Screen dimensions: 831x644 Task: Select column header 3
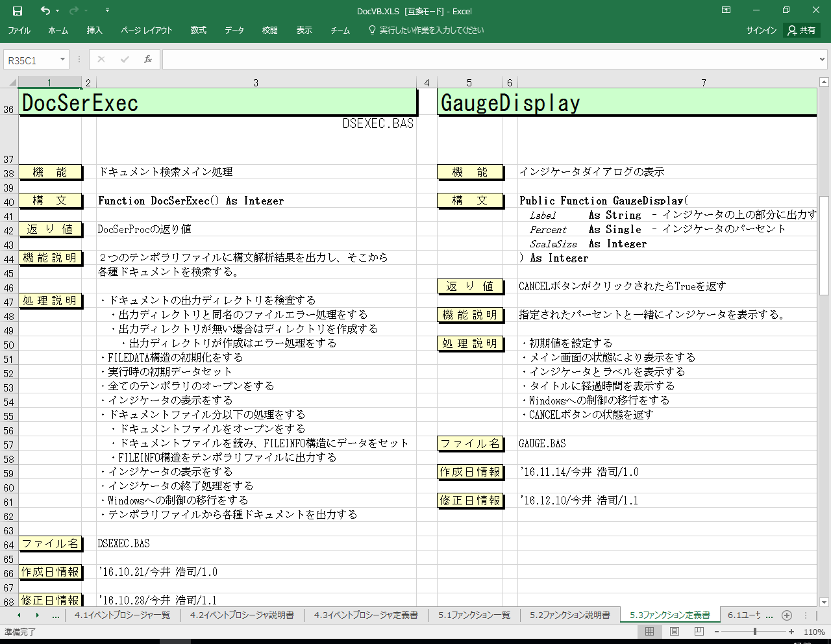coord(256,82)
